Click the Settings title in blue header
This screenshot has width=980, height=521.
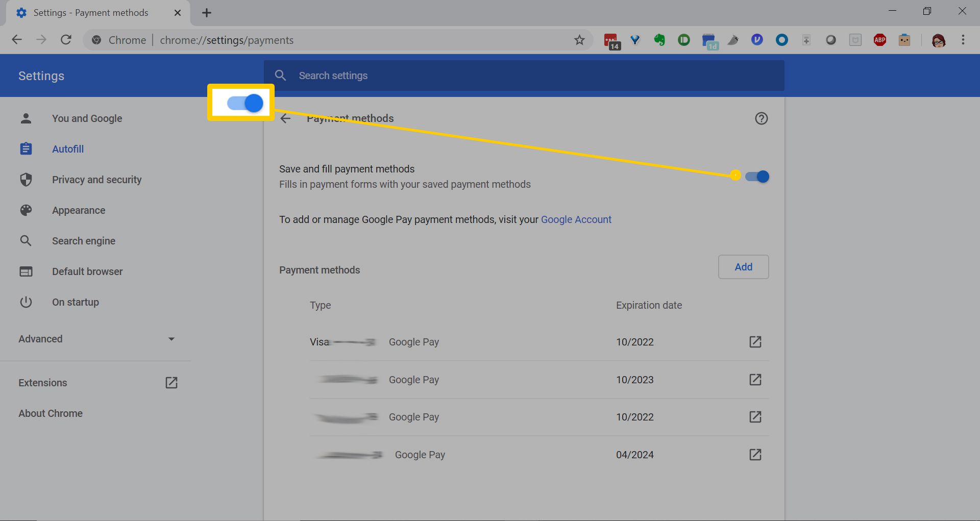coord(41,76)
